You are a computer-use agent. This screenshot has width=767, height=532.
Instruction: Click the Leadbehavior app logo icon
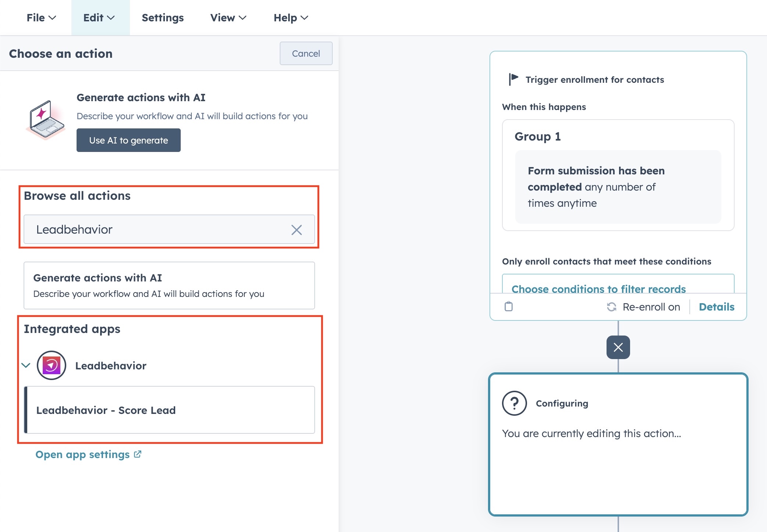52,365
